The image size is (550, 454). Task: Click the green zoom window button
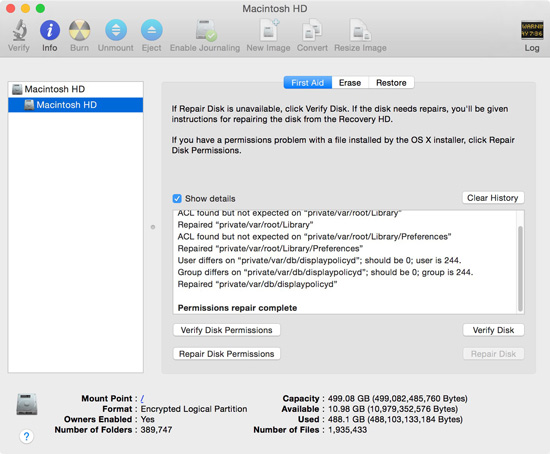(x=40, y=8)
